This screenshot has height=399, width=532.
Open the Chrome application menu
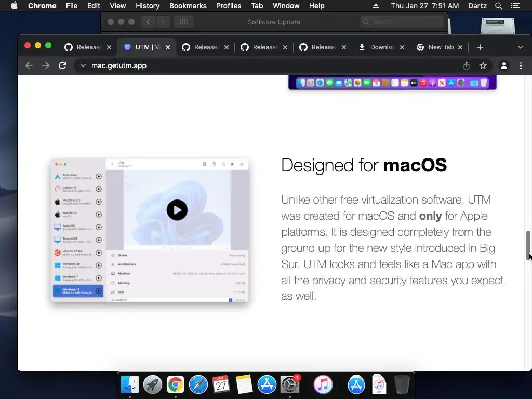[x=42, y=6]
